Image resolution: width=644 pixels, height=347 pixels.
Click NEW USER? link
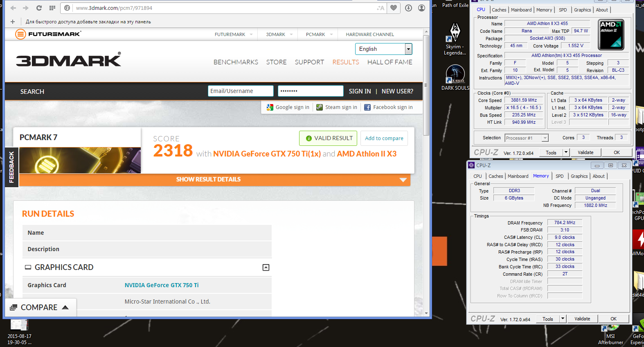click(397, 91)
